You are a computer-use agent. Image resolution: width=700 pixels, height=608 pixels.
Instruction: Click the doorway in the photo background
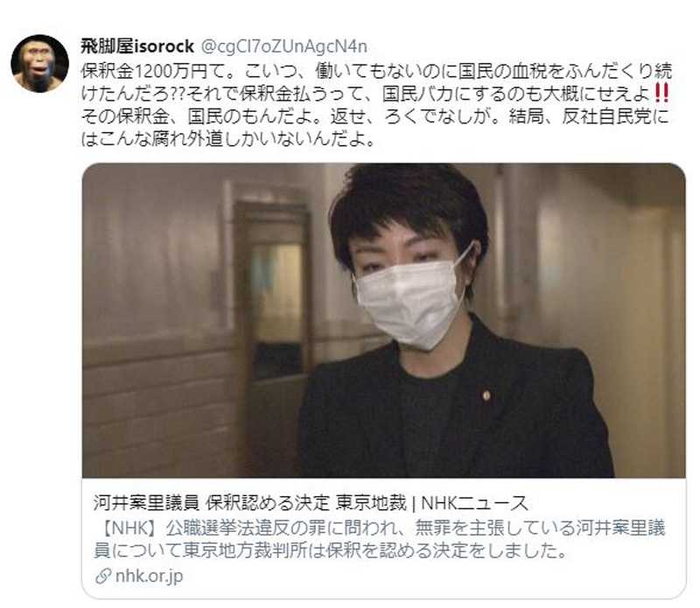click(272, 295)
